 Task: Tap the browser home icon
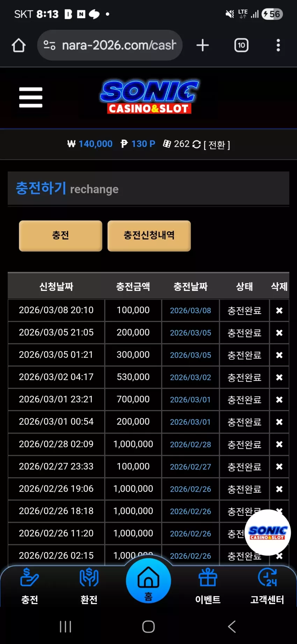(x=19, y=45)
